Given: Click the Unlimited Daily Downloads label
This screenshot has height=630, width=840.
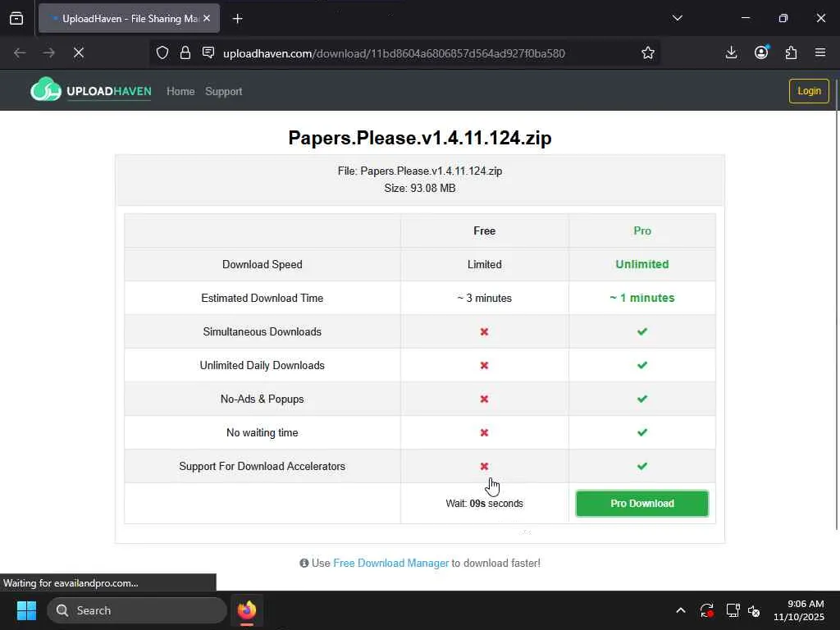Looking at the screenshot, I should tap(262, 365).
